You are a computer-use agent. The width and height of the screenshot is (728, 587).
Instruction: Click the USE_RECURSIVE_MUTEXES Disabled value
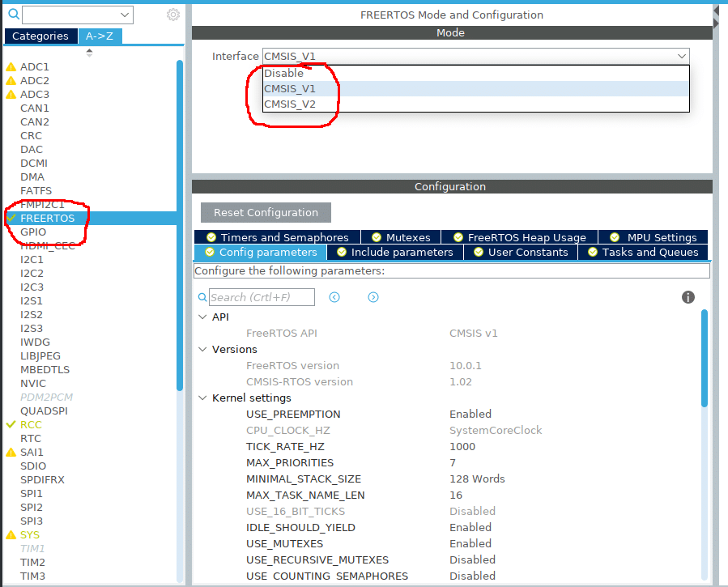(473, 559)
